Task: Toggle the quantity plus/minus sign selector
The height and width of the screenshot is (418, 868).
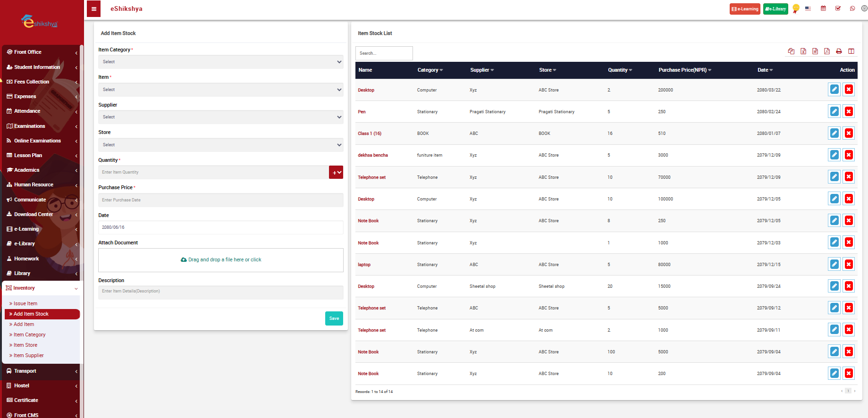Action: pyautogui.click(x=336, y=173)
